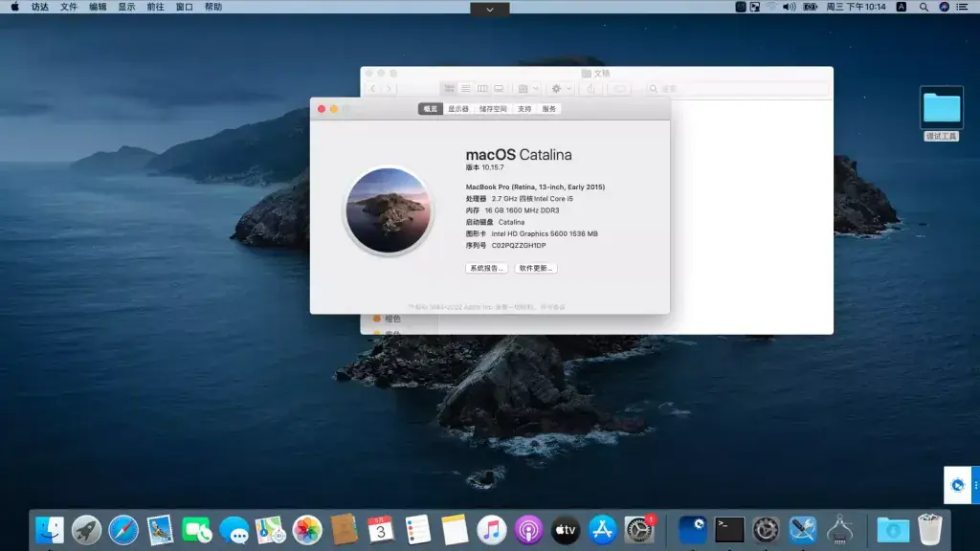The width and height of the screenshot is (980, 551).
Task: Open Spotlight search in menu bar
Action: point(924,7)
